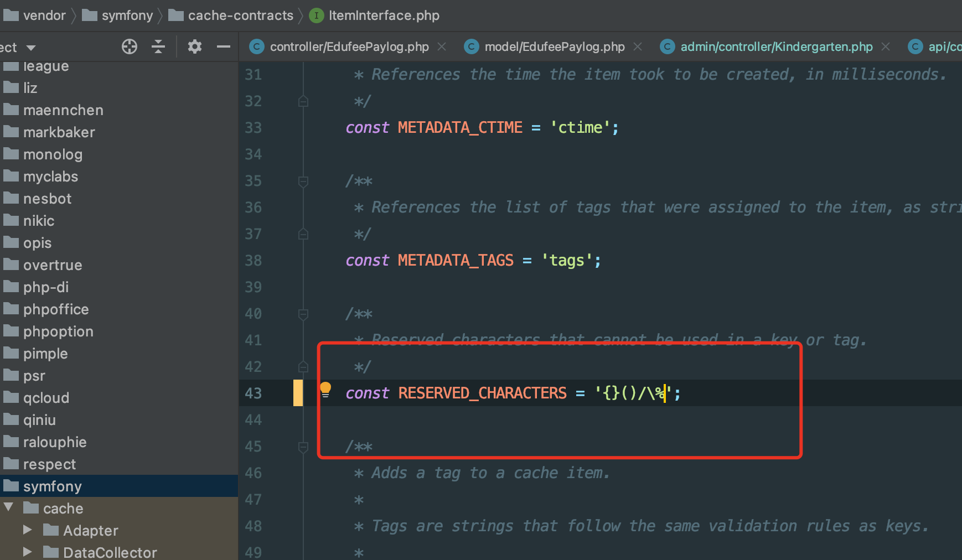
Task: Select the qcloud folder
Action: click(x=119, y=397)
